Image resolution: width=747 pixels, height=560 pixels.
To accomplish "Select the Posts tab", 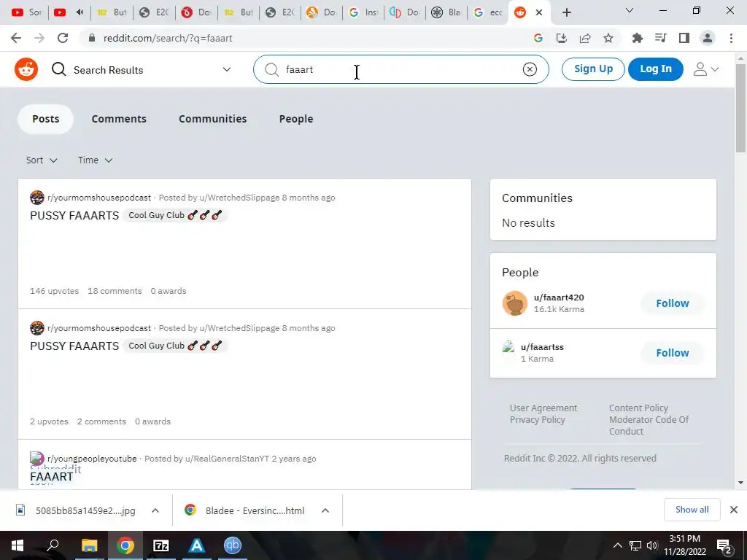I will click(x=46, y=119).
